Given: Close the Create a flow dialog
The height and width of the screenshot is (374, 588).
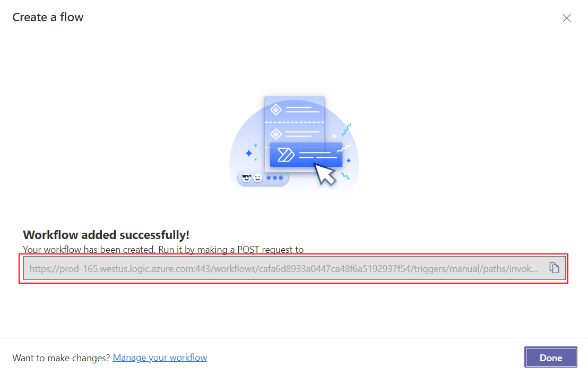Looking at the screenshot, I should coord(567,18).
